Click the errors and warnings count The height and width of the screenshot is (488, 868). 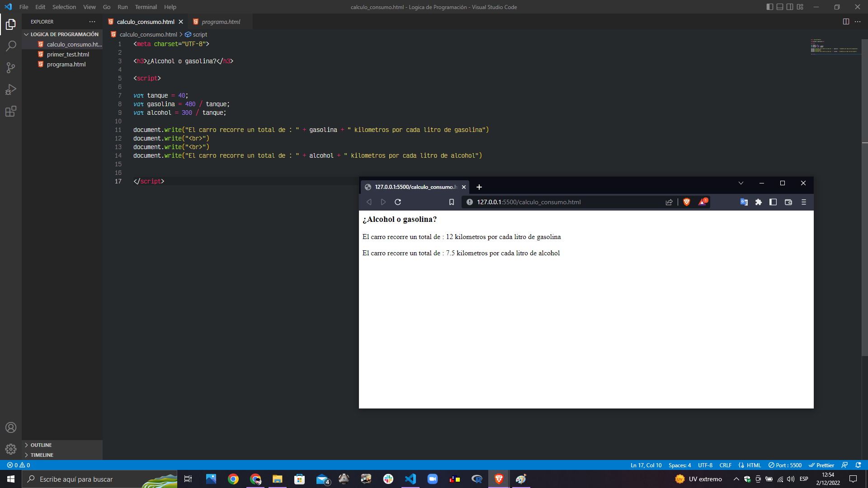click(19, 465)
